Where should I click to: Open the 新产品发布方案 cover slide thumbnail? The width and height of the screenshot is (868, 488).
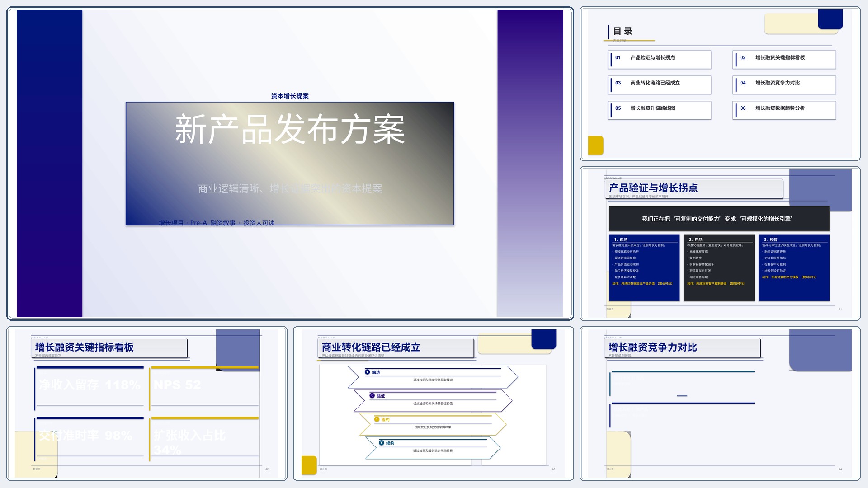pyautogui.click(x=290, y=164)
